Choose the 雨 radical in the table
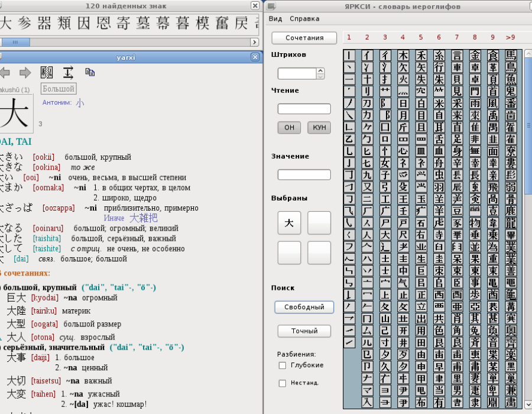Screen dimensions: 532x414 coord(475,103)
